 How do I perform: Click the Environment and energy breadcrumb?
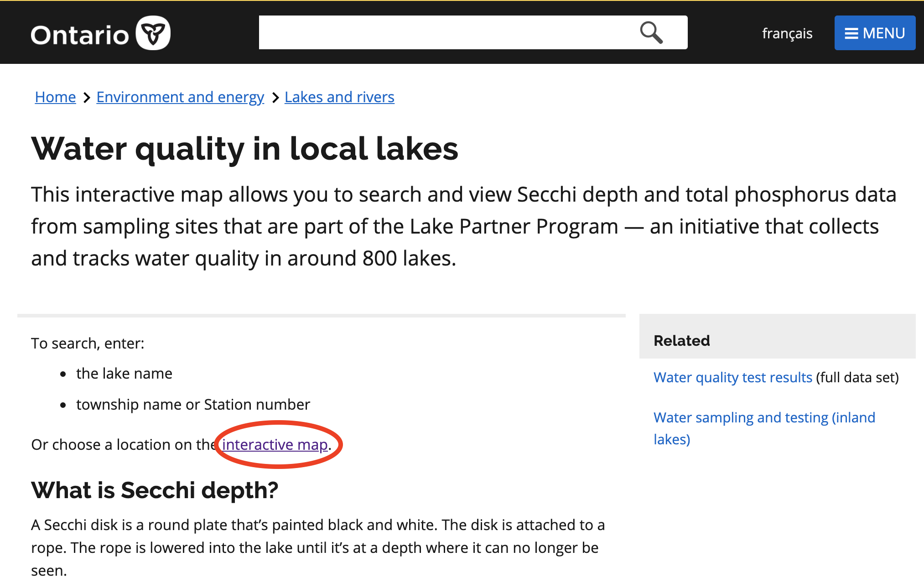pyautogui.click(x=180, y=97)
